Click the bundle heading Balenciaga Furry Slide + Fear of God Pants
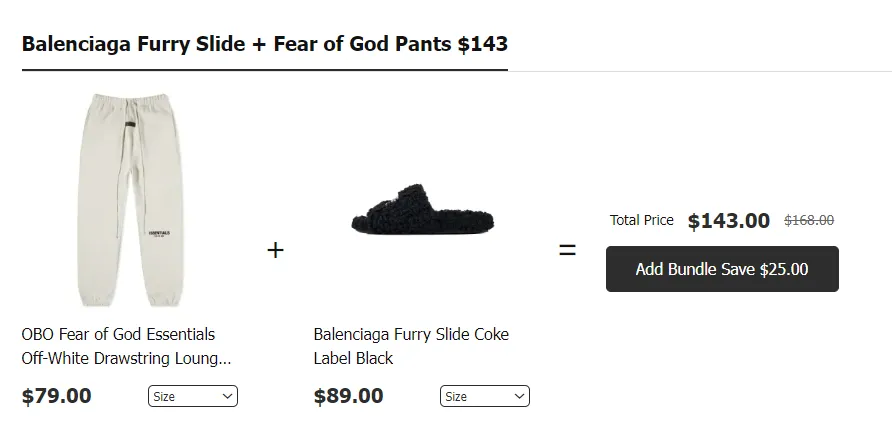Image resolution: width=892 pixels, height=438 pixels. coord(264,45)
